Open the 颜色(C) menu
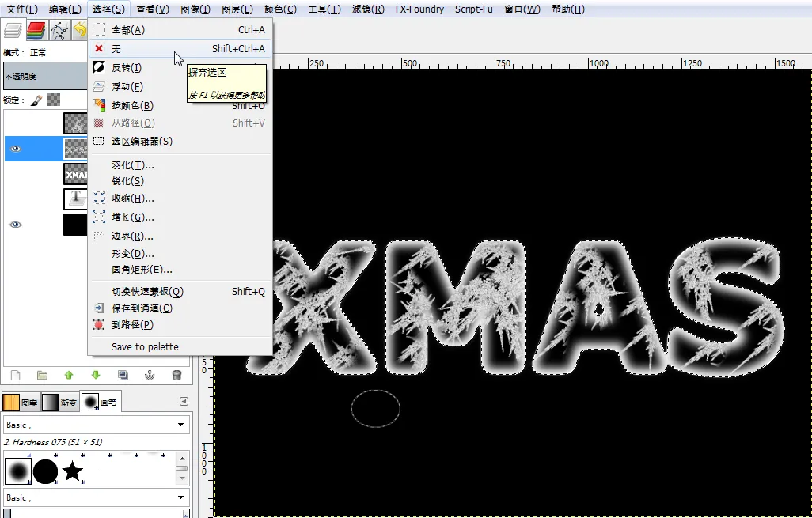 coord(280,9)
